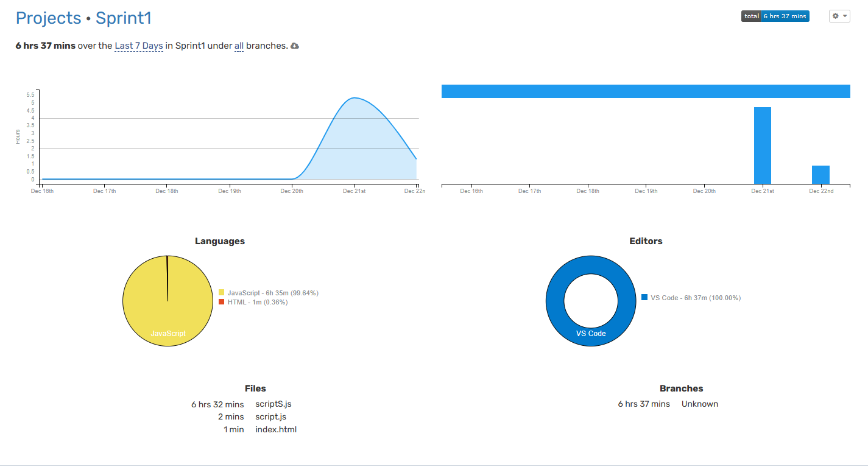Click the tall Dec 21st bar
The width and height of the screenshot is (868, 467).
coord(762,145)
